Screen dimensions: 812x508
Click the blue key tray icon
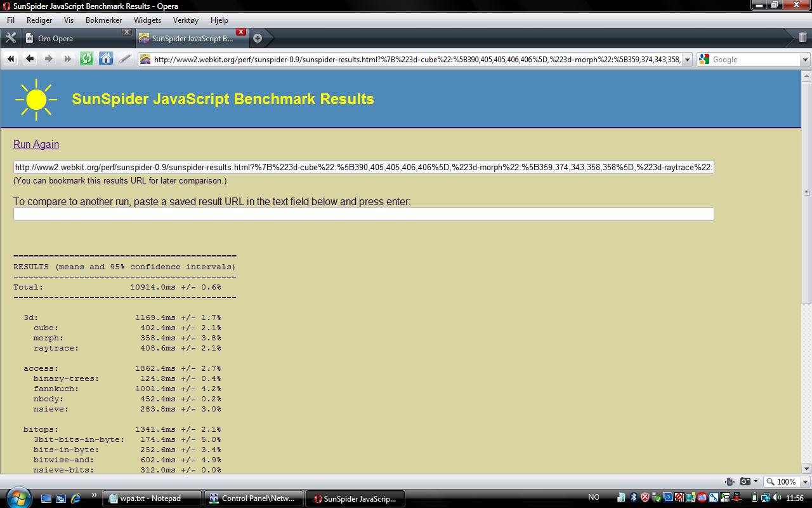pos(714,498)
